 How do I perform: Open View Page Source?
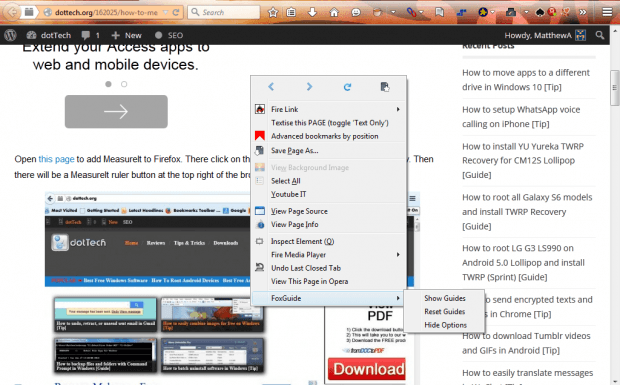[x=329, y=211]
